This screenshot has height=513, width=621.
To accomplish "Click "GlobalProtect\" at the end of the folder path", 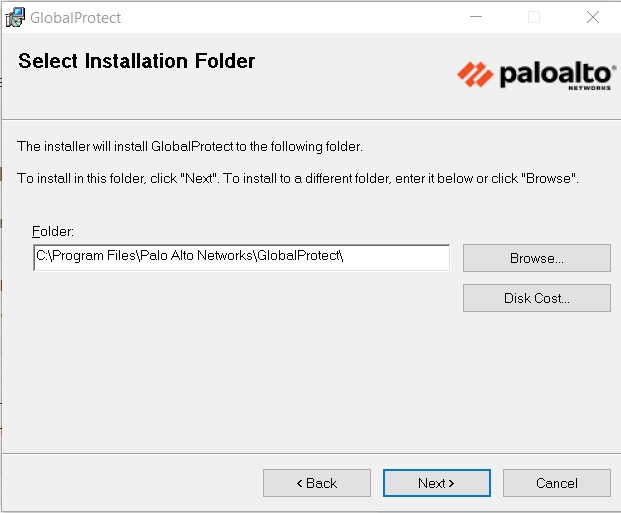I will [300, 257].
